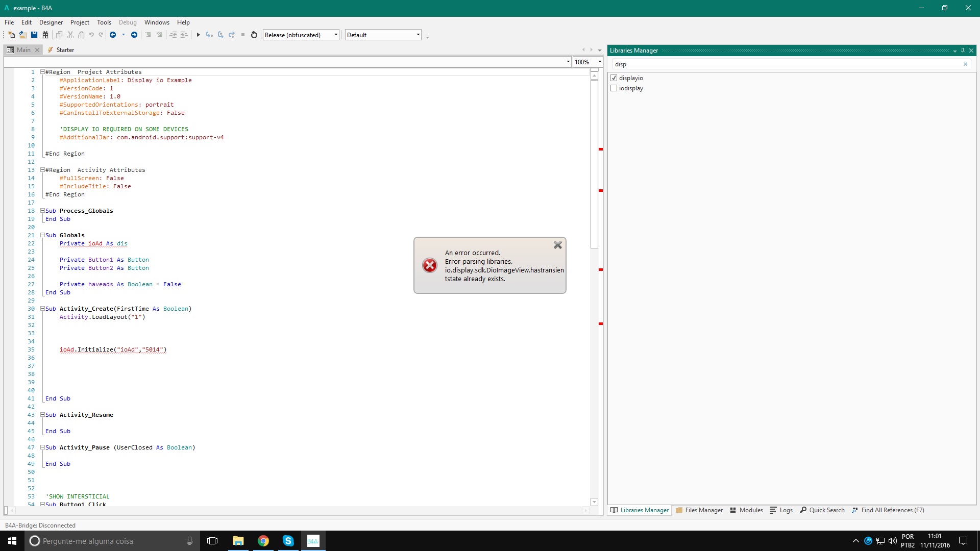Open the Files Manager panel tab

[x=699, y=510]
